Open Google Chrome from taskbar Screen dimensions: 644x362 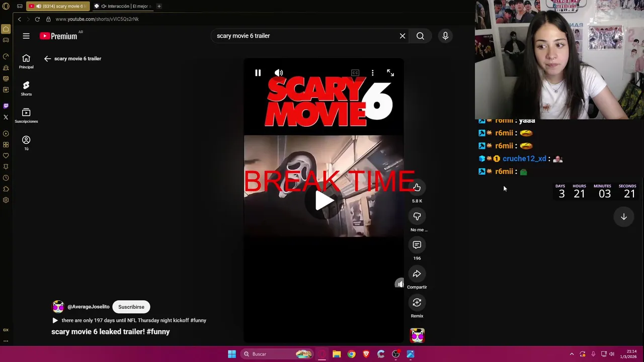pos(351,354)
